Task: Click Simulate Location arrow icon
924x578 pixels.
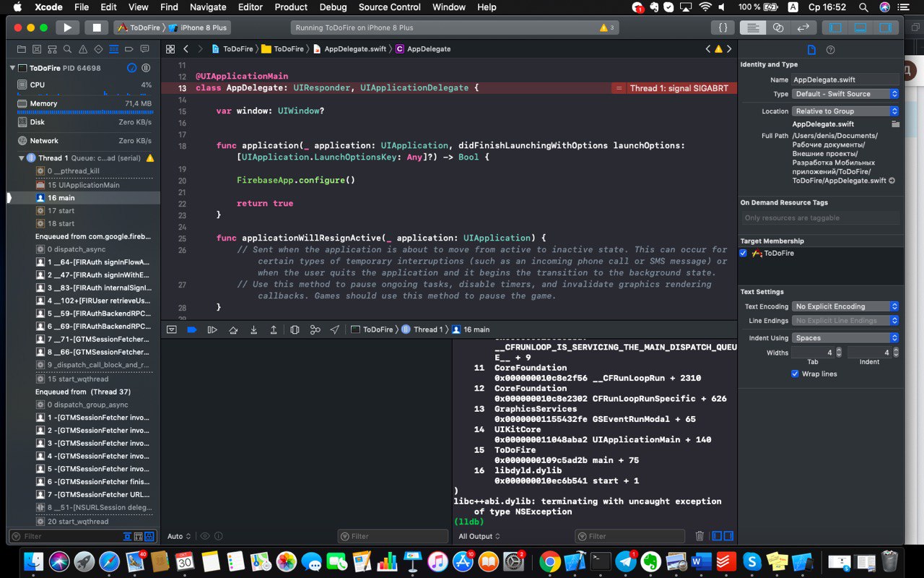Action: (335, 329)
